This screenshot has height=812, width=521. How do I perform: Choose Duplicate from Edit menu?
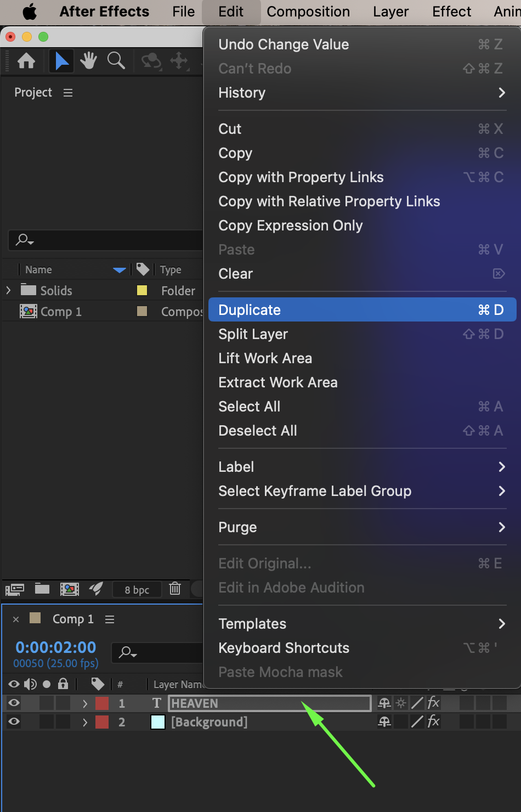tap(362, 310)
